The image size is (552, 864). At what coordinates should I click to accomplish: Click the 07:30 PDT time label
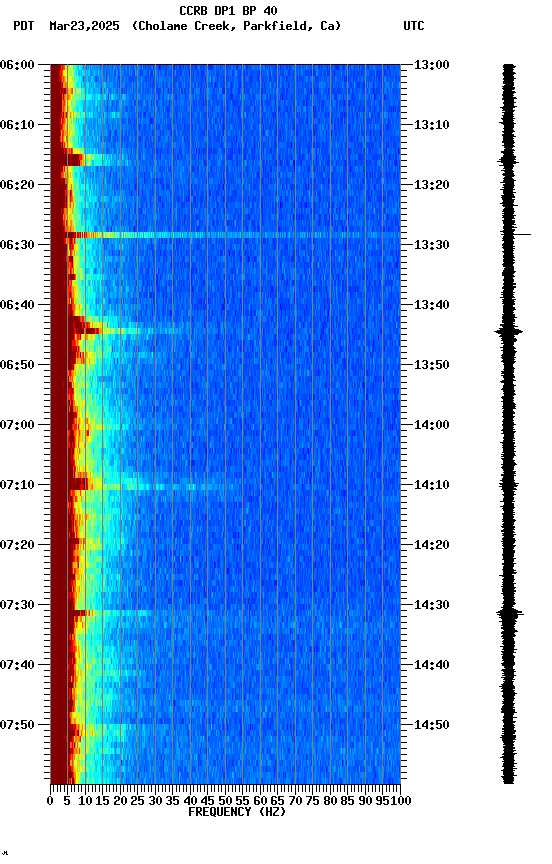pyautogui.click(x=17, y=605)
